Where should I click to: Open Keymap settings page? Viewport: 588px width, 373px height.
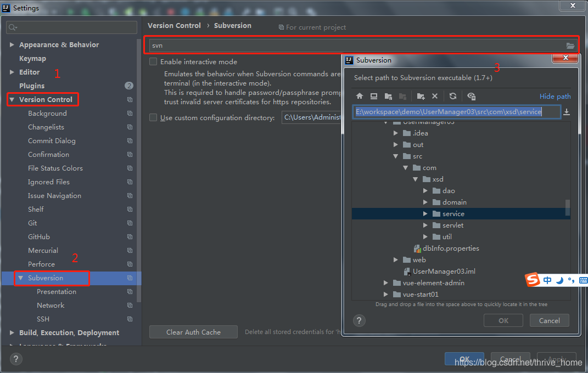pyautogui.click(x=32, y=59)
